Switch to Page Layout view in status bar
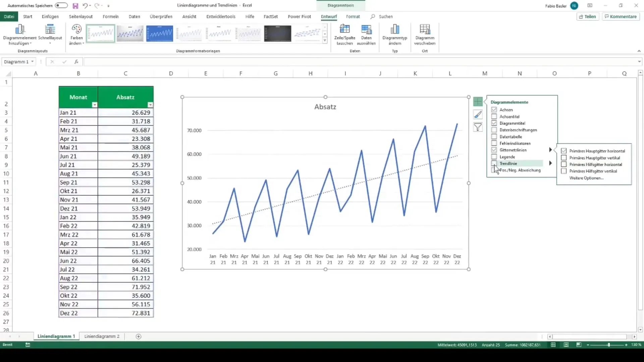 coord(566,345)
